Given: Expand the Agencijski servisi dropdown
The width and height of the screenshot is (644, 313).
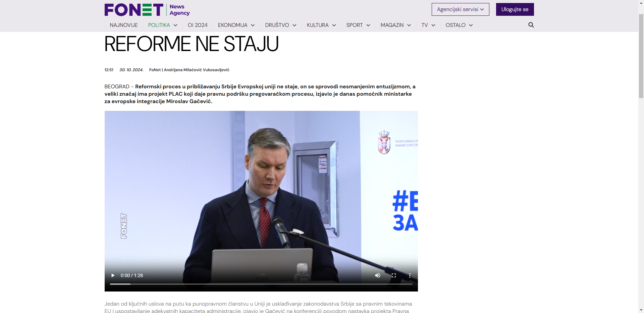Looking at the screenshot, I should 460,9.
